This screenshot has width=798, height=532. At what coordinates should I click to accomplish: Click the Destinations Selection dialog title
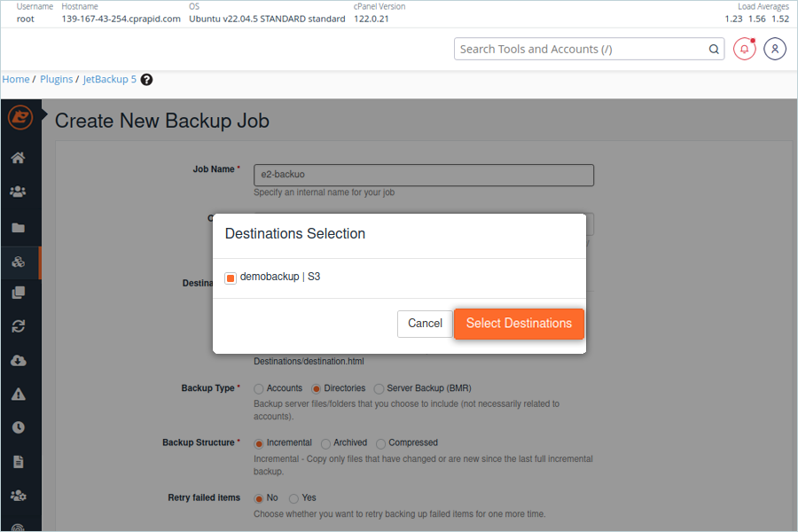295,234
